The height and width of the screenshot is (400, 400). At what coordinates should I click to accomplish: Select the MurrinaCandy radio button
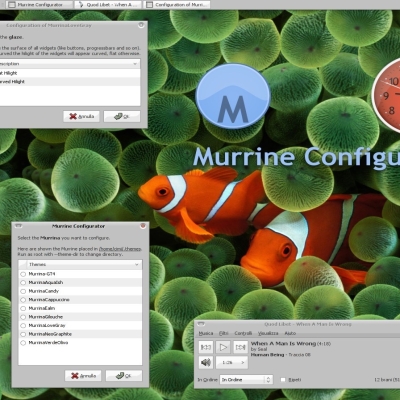[x=23, y=291]
